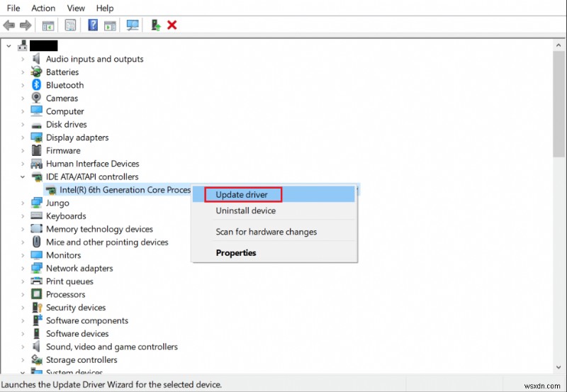Image resolution: width=567 pixels, height=392 pixels.
Task: Click the vertical scrollbar thumb
Action: point(558,104)
